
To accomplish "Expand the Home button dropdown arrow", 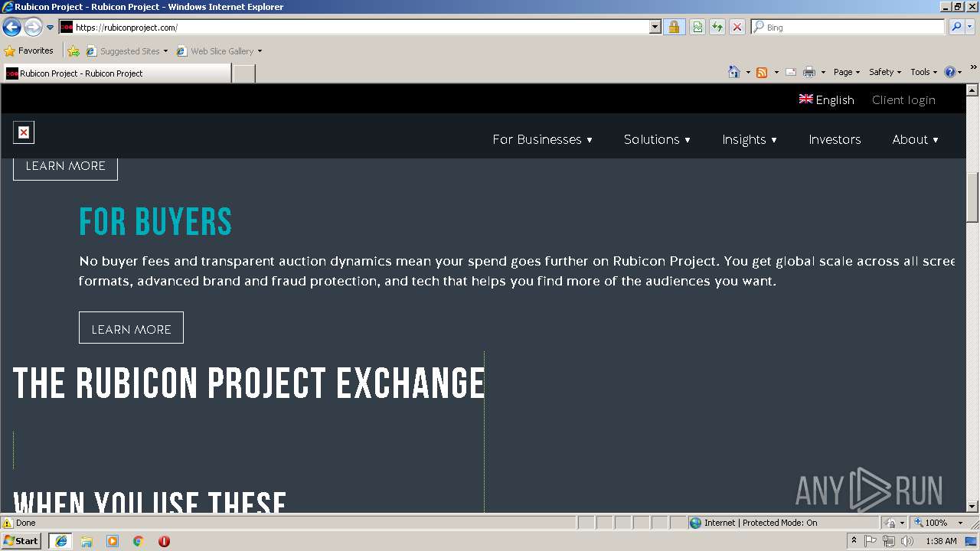I will (x=748, y=72).
